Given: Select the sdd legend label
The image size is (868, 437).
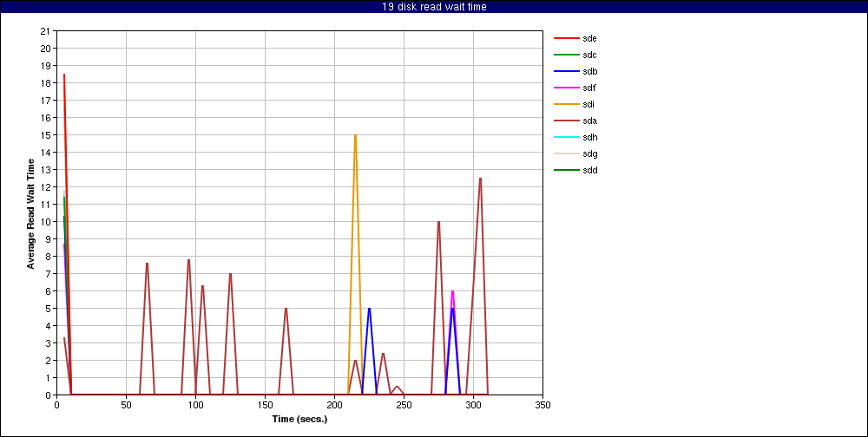Looking at the screenshot, I should (x=589, y=170).
